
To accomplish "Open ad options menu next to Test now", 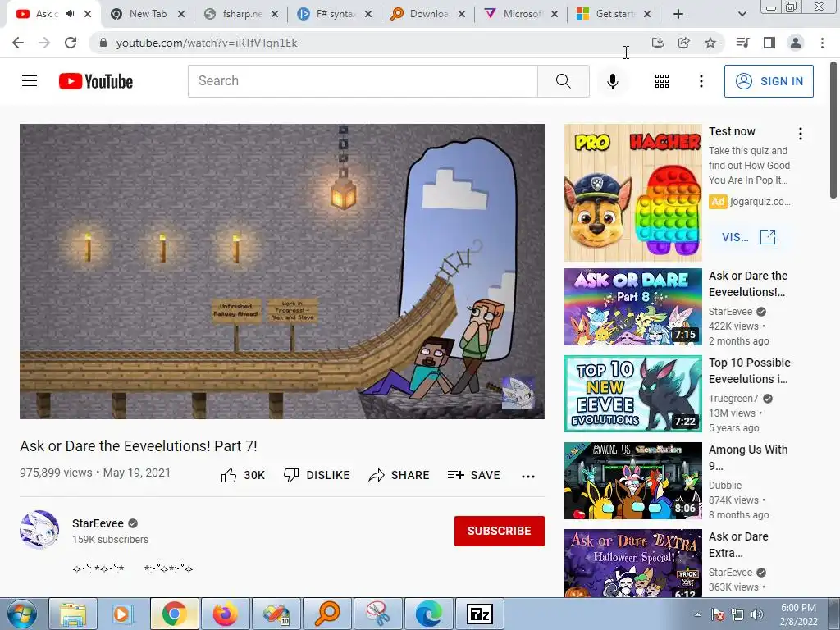I will [801, 134].
